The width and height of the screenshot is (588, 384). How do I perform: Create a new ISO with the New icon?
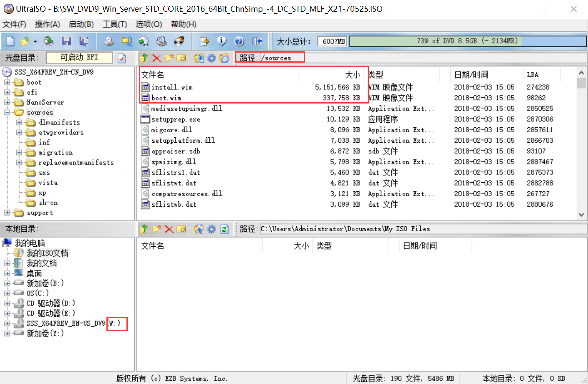coord(10,41)
